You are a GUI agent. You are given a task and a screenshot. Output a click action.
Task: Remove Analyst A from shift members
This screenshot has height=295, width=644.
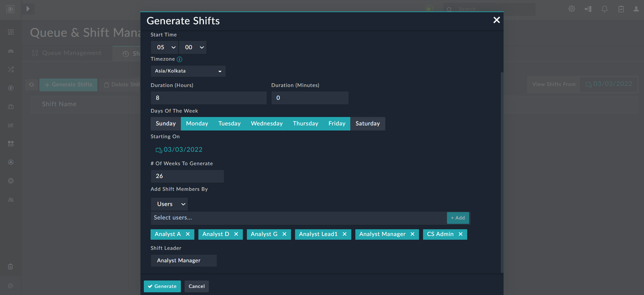(x=188, y=234)
